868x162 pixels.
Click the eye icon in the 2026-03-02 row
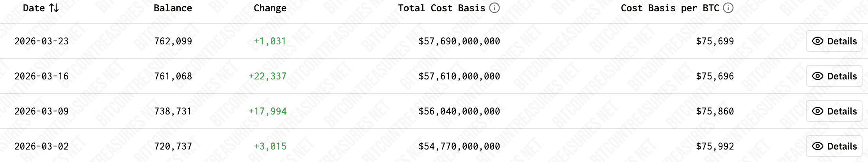[x=817, y=146]
